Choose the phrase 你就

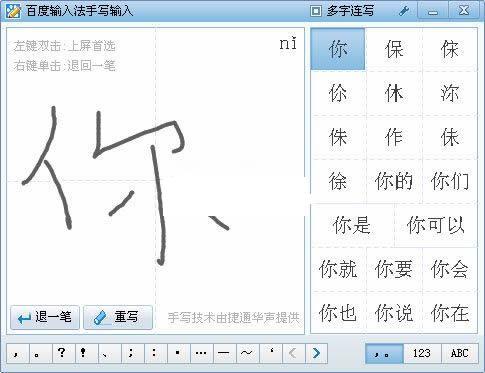(x=338, y=269)
